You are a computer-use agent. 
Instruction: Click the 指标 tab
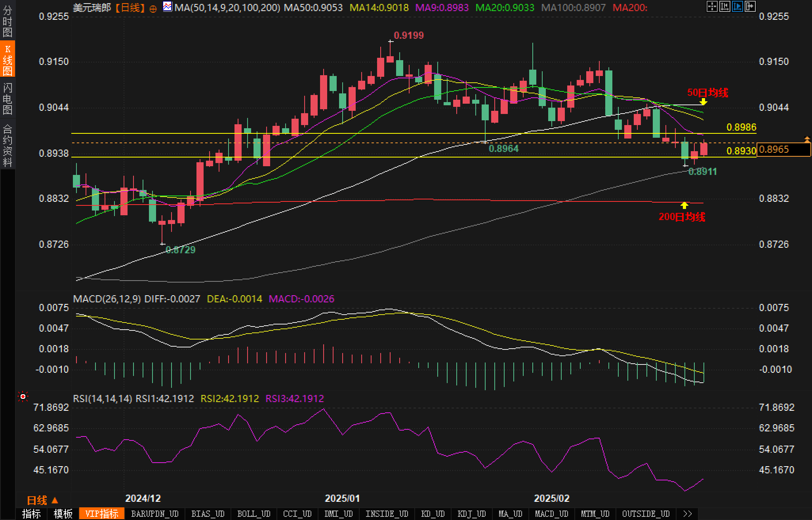(32, 514)
